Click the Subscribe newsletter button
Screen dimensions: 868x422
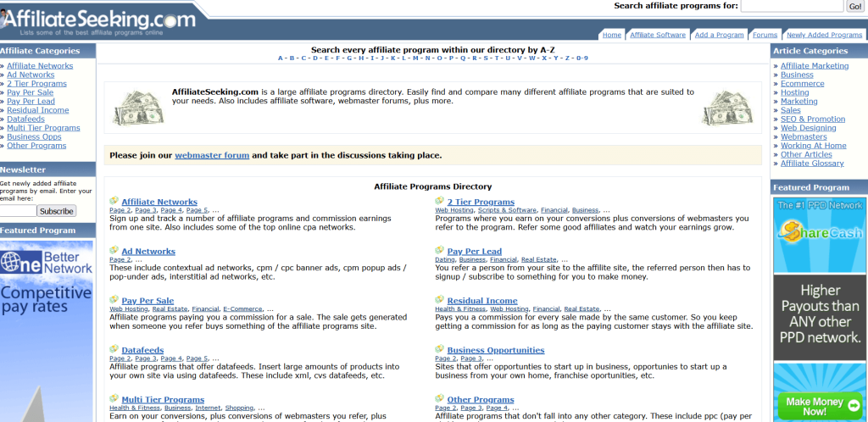57,211
